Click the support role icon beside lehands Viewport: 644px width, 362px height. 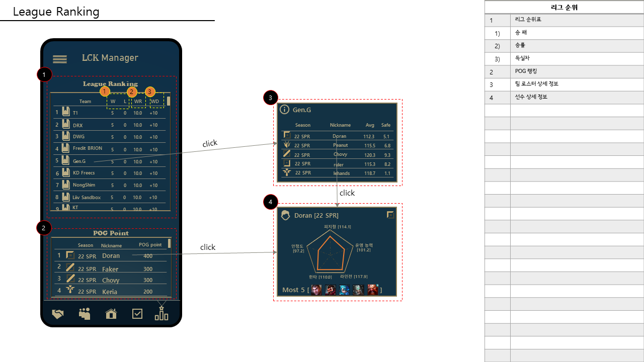[287, 172]
